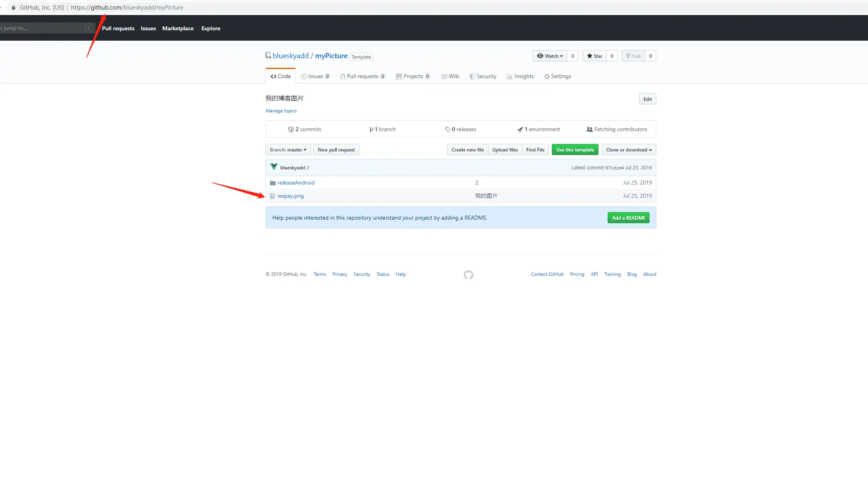
Task: Open the Issues repository tab
Action: tap(315, 77)
